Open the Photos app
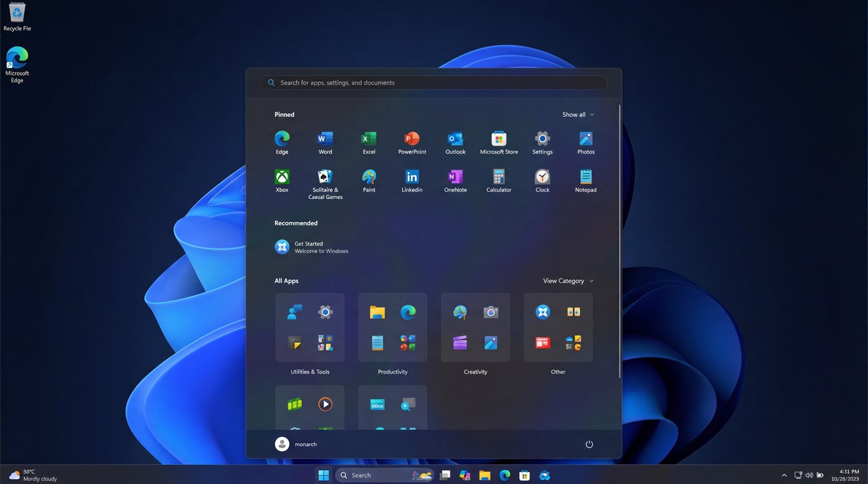This screenshot has width=868, height=484. pyautogui.click(x=585, y=141)
